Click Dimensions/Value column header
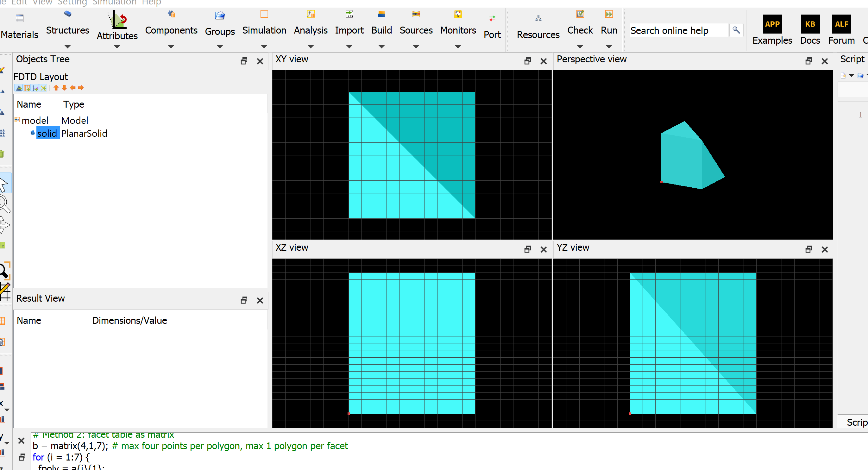 pos(130,320)
